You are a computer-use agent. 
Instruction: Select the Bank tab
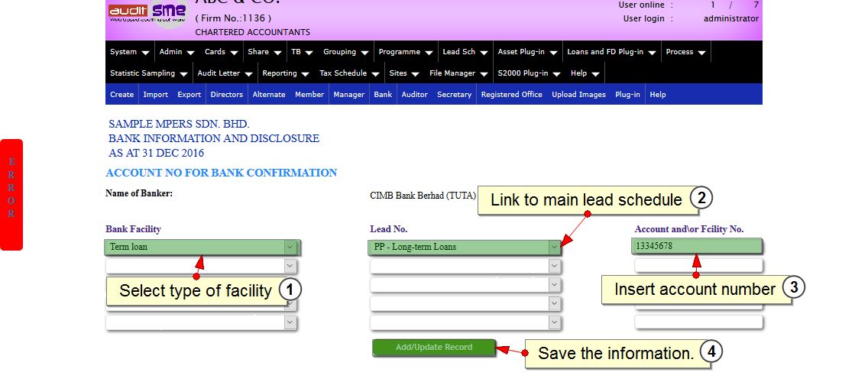point(383,95)
